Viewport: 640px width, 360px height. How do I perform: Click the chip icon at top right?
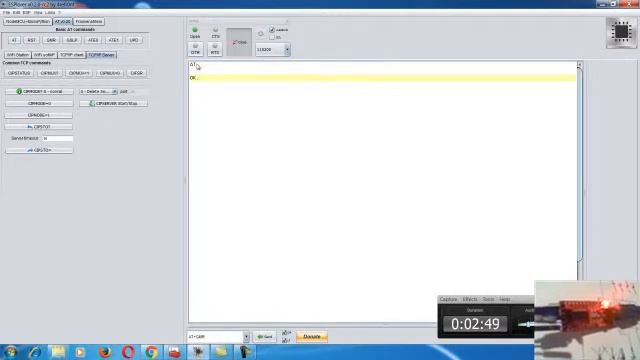pos(621,32)
